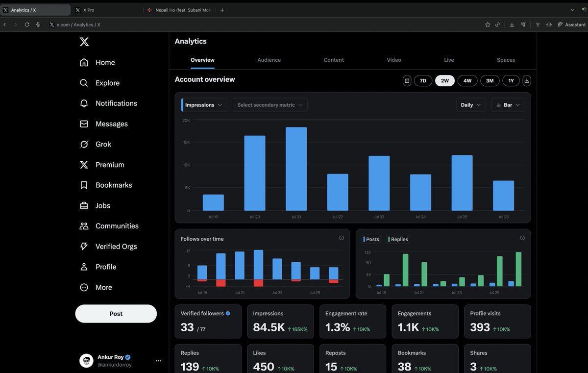Switch to the Live tab
This screenshot has height=373, width=588.
coord(449,60)
